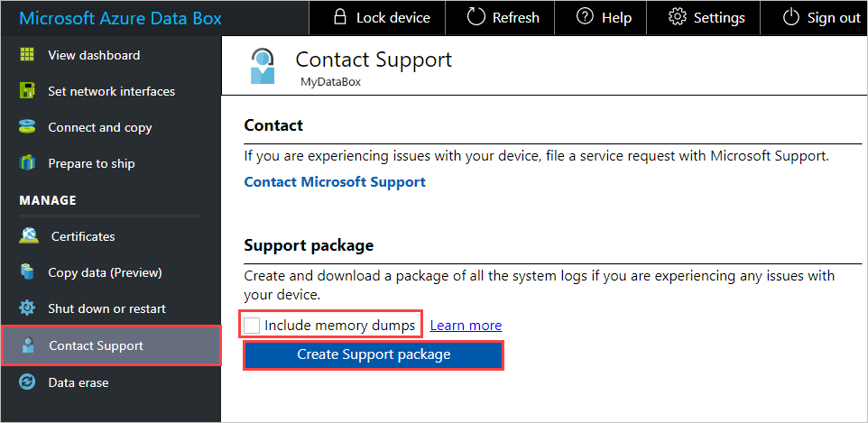Click the View dashboard grid icon
This screenshot has height=423, width=868.
27,55
